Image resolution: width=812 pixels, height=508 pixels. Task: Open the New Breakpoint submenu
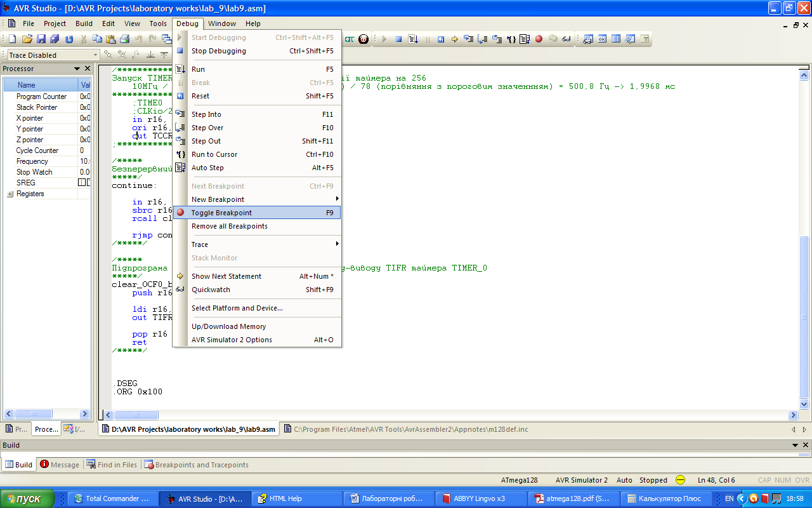tap(257, 199)
